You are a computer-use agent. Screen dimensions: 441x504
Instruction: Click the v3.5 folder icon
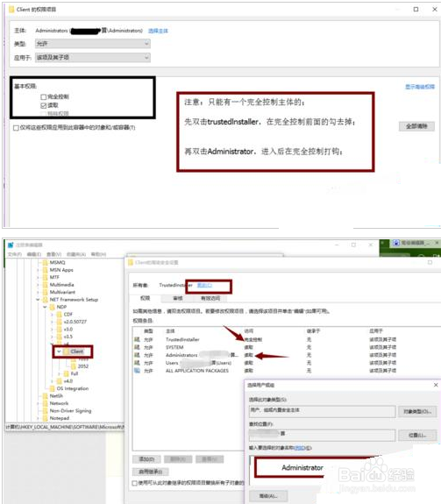pyautogui.click(x=59, y=337)
